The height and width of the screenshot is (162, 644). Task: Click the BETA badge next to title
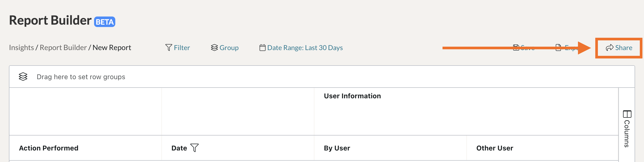(105, 22)
